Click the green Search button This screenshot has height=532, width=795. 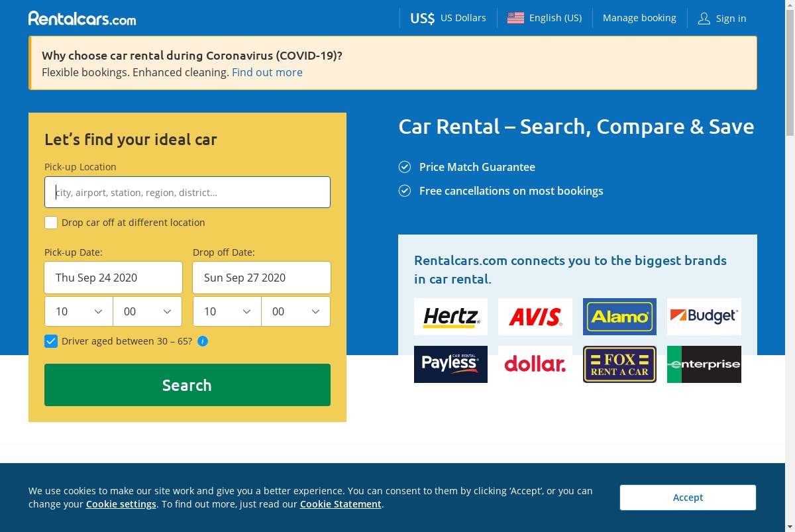click(x=187, y=385)
